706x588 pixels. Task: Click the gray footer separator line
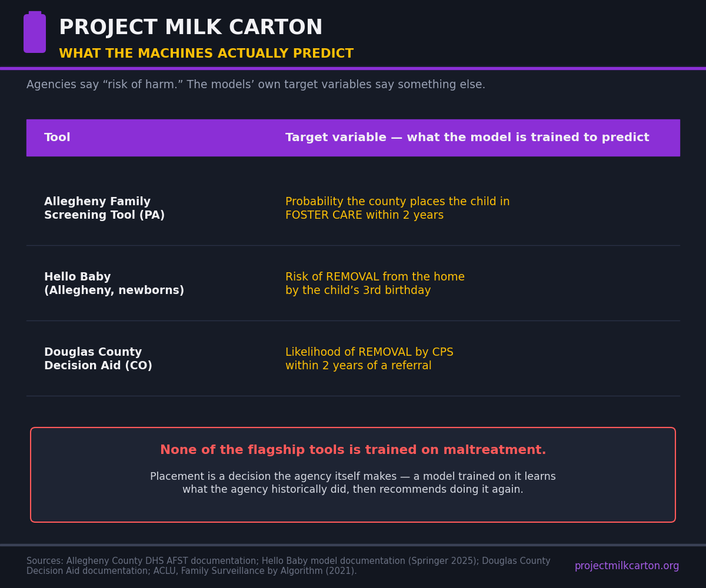pos(353,544)
